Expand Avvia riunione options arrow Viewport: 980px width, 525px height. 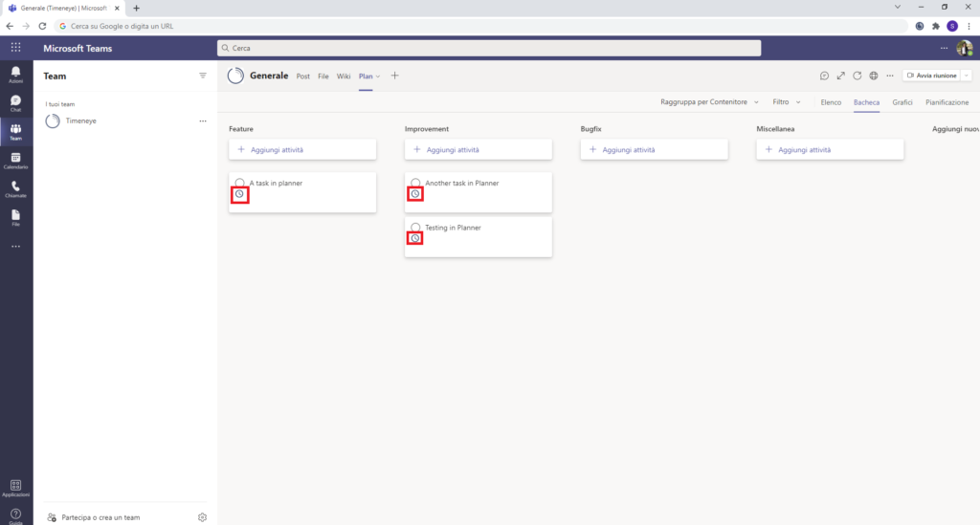(967, 76)
